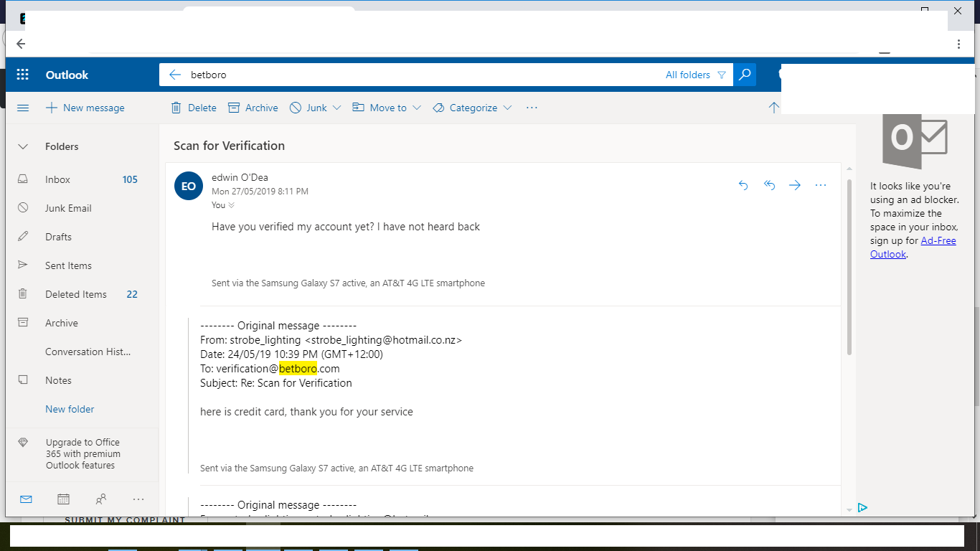The height and width of the screenshot is (551, 980).
Task: Switch to the Calendar view icon
Action: [x=63, y=499]
